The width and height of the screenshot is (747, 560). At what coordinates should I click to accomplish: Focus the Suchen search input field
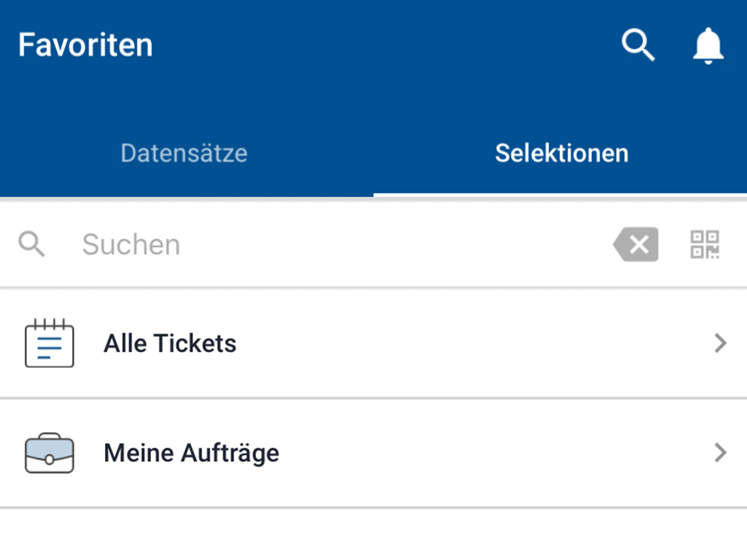pyautogui.click(x=328, y=244)
